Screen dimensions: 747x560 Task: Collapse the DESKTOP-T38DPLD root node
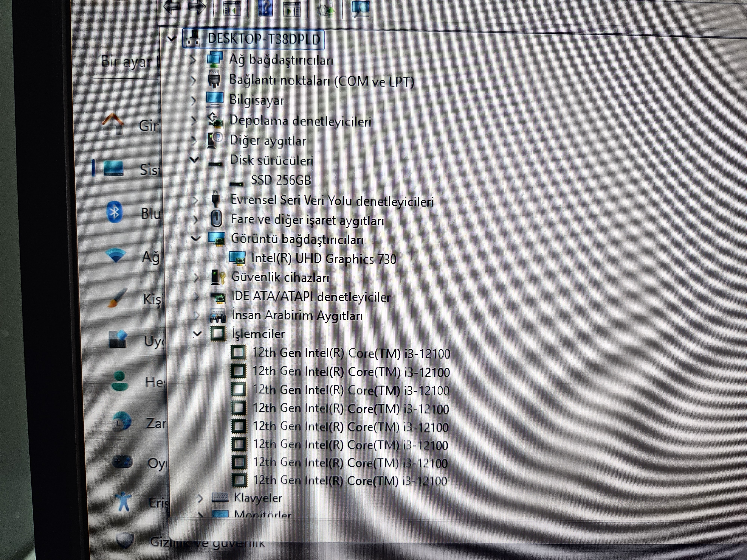pyautogui.click(x=172, y=38)
